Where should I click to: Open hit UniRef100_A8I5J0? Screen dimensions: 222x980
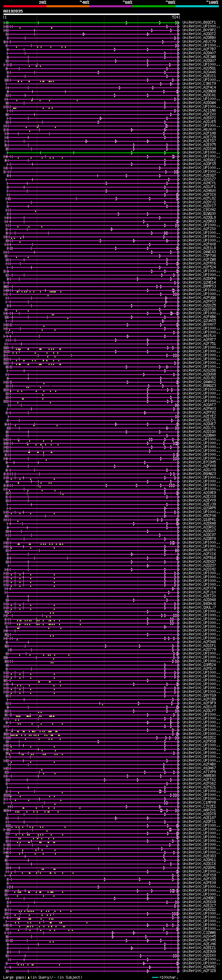[199, 336]
